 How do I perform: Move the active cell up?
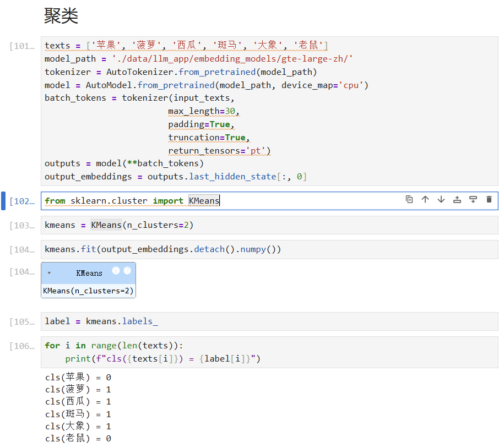pyautogui.click(x=425, y=200)
